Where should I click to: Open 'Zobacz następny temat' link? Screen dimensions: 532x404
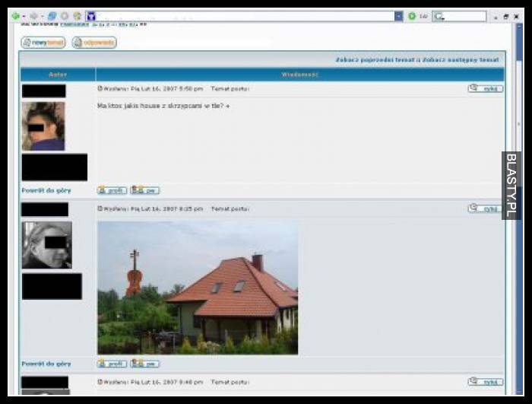point(461,59)
